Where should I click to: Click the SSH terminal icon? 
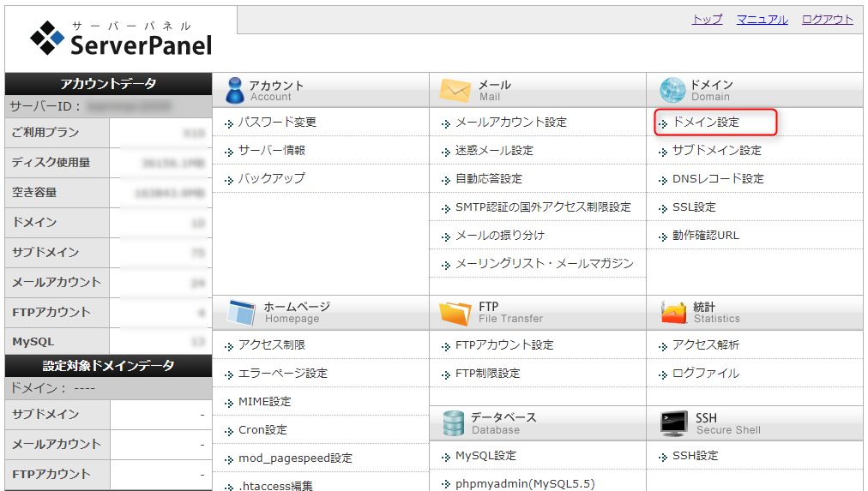coord(673,422)
